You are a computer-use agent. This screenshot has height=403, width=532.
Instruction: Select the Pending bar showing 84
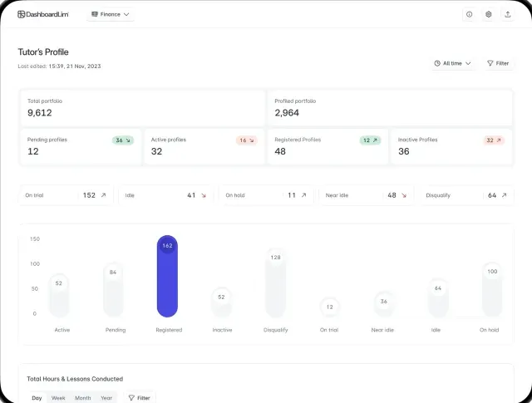coord(113,290)
